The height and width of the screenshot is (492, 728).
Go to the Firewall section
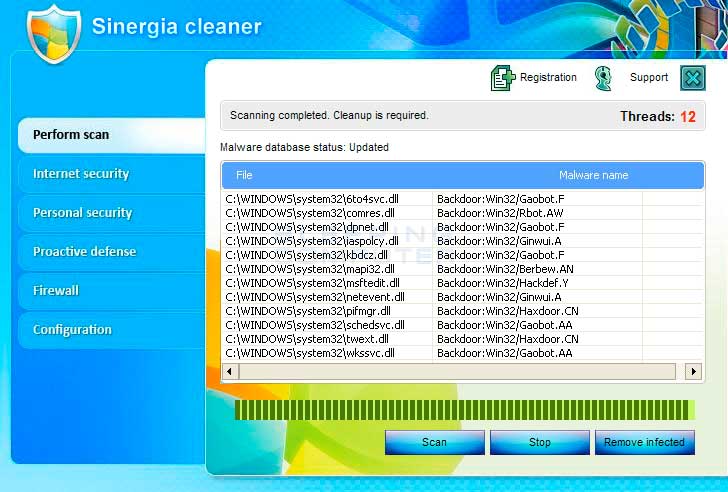click(110, 291)
